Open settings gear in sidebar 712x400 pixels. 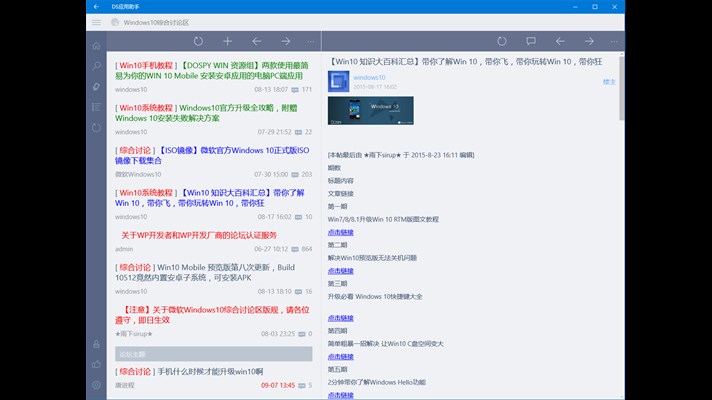pos(96,384)
